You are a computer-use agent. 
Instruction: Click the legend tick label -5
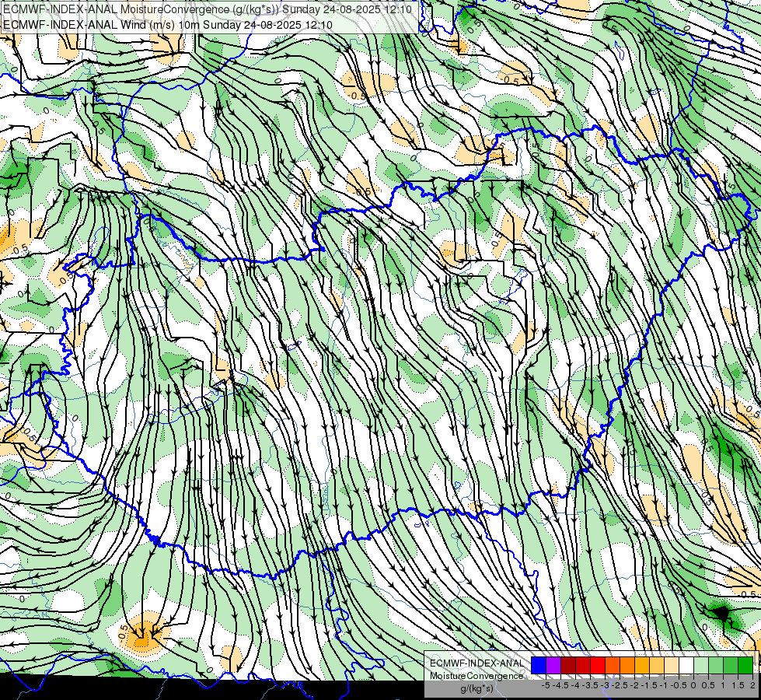pyautogui.click(x=546, y=685)
